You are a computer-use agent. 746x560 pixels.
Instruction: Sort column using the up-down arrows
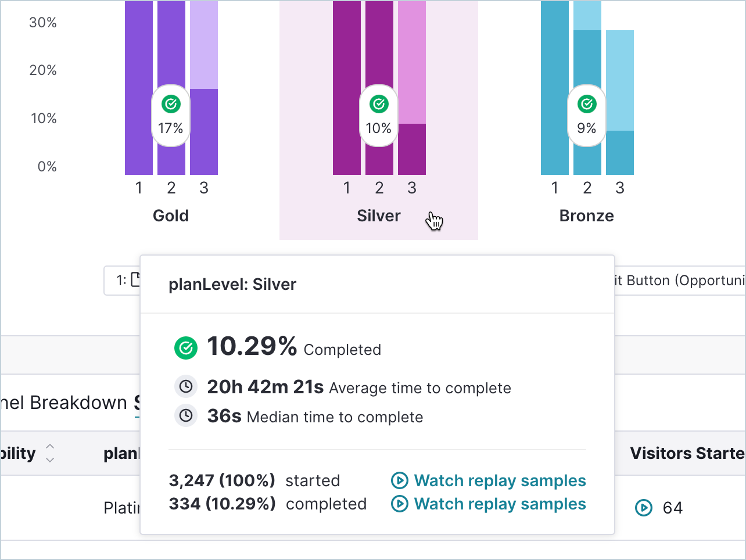coord(50,453)
